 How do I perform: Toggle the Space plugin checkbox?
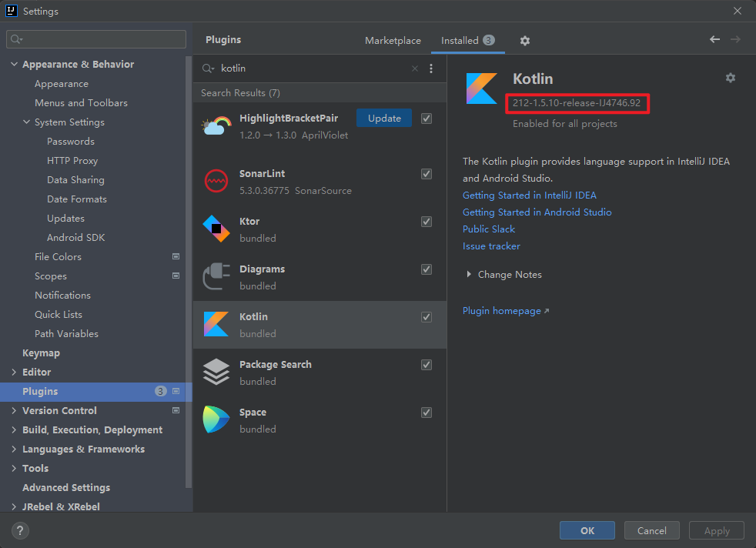tap(427, 413)
